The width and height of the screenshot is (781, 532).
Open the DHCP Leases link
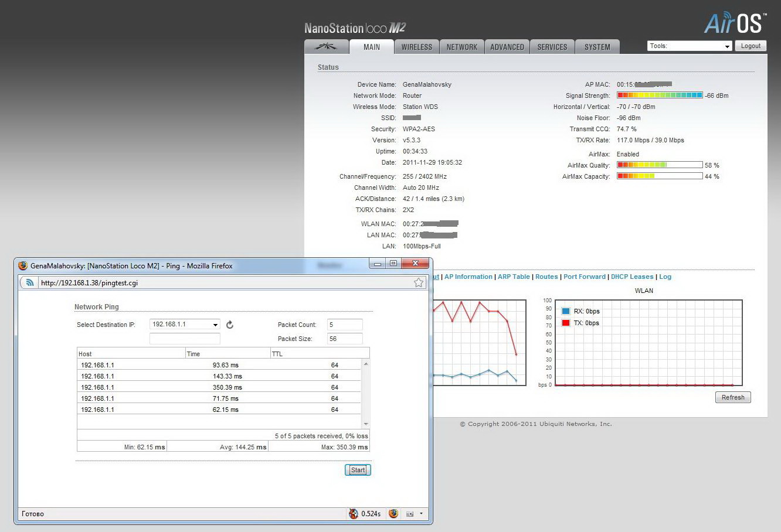click(x=631, y=277)
